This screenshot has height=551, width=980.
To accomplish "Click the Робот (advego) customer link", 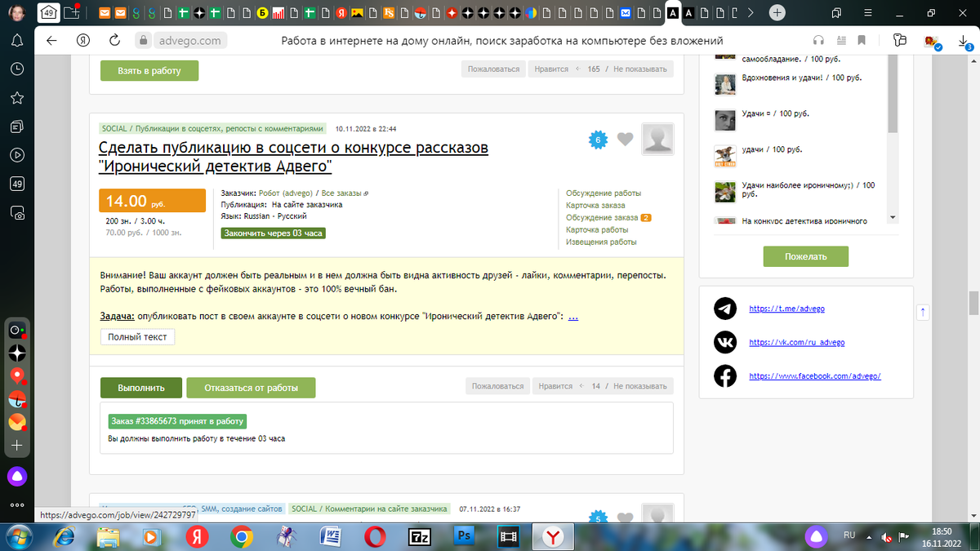I will [x=287, y=193].
